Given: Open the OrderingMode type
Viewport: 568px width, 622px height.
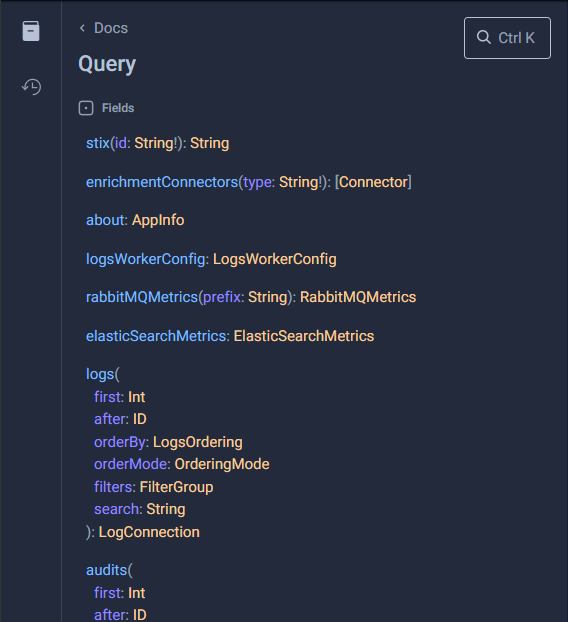Looking at the screenshot, I should click(222, 464).
